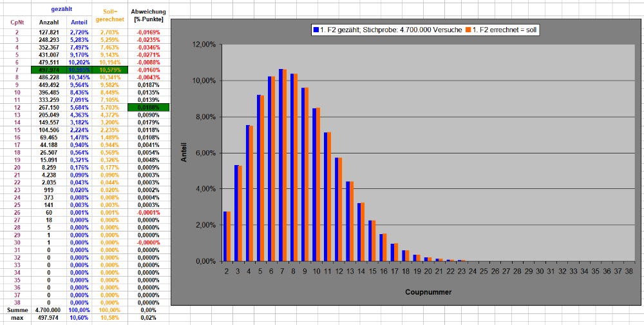This screenshot has height=325, width=644.
Task: Click orange legend swatch for F2 errechnet
Action: pos(468,30)
